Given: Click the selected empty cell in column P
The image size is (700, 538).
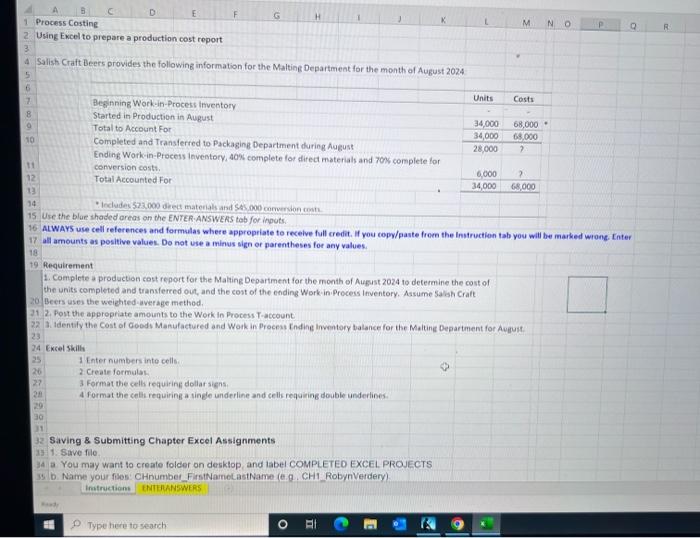Looking at the screenshot, I should (587, 294).
